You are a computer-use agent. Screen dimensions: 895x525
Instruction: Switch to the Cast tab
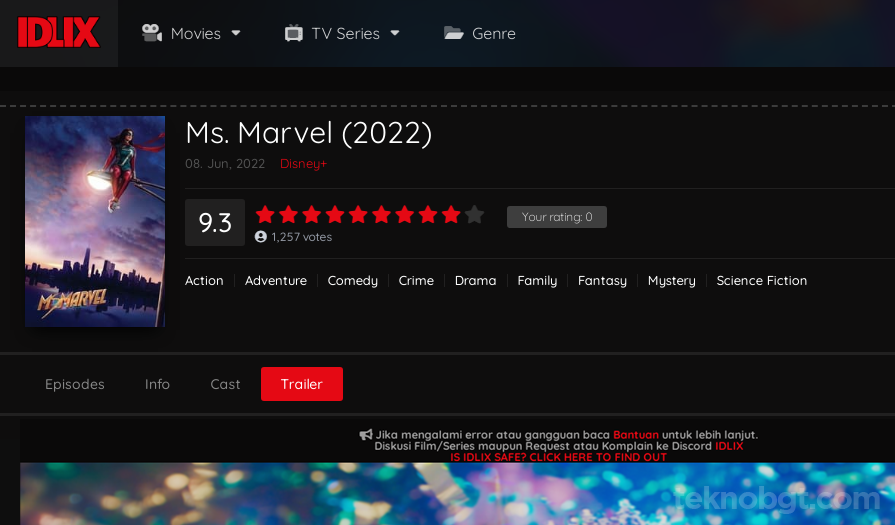click(225, 384)
